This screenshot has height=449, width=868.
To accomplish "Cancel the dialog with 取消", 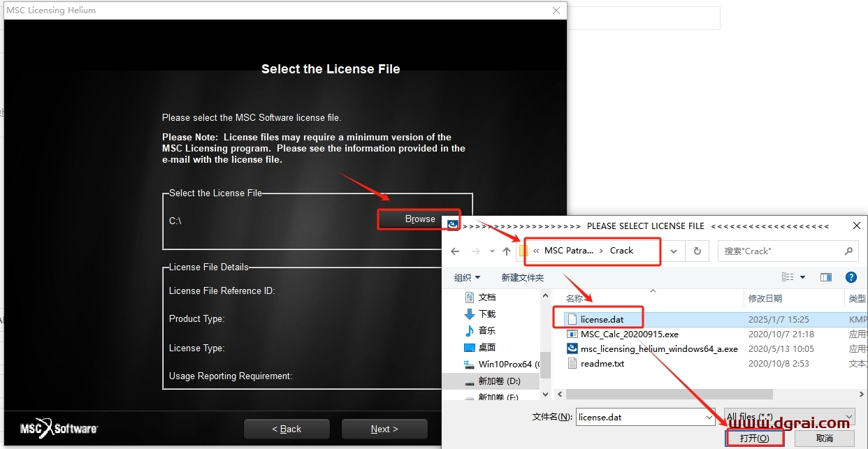I will (x=825, y=439).
